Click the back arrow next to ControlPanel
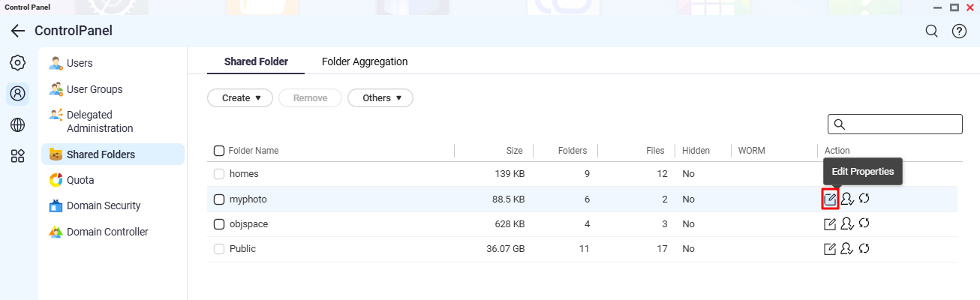 pos(18,31)
